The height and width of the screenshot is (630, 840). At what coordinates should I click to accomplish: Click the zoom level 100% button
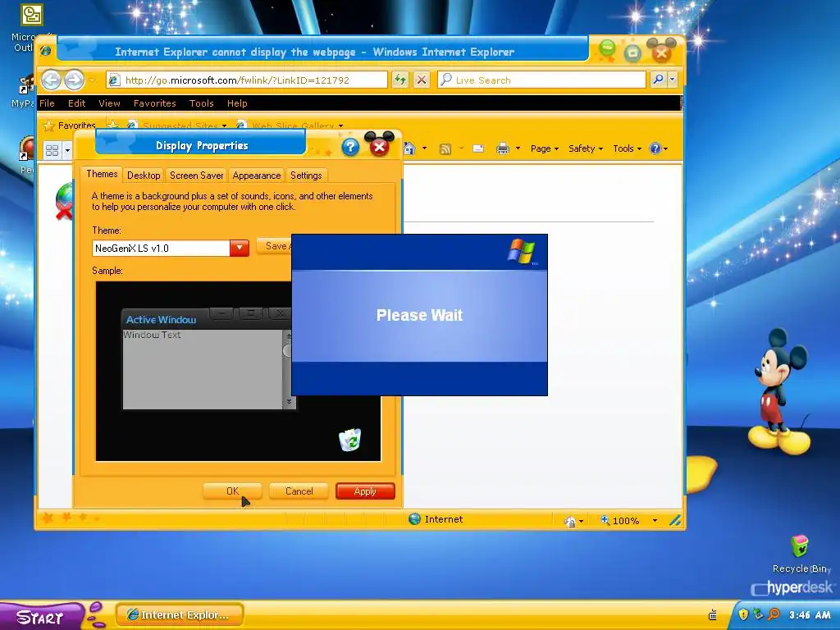pos(620,521)
